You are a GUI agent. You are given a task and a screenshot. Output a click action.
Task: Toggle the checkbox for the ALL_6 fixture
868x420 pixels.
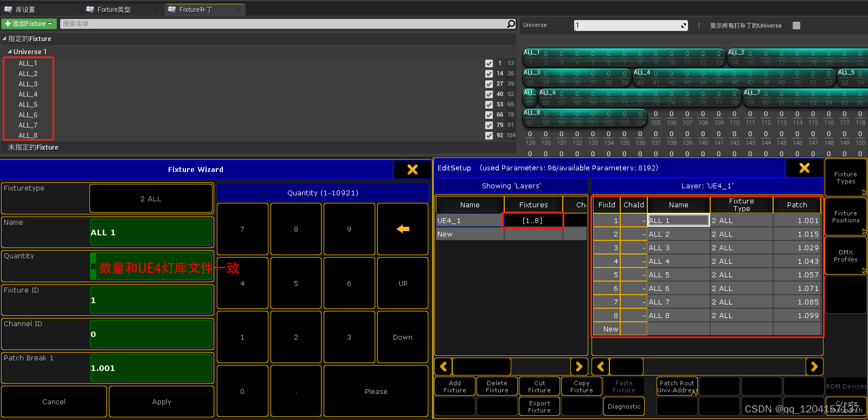click(489, 114)
